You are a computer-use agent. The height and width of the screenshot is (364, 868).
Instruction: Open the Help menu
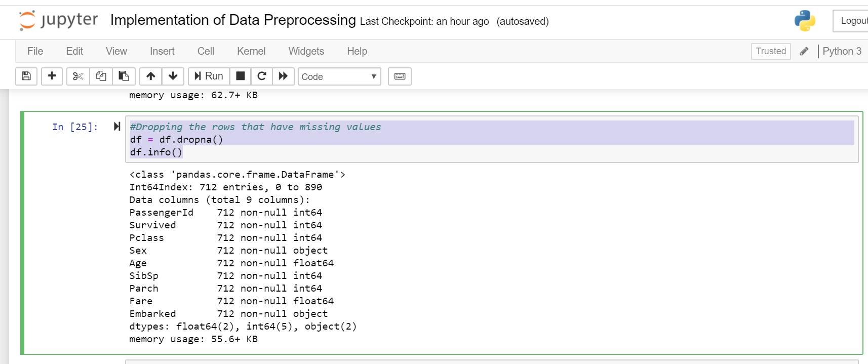point(357,51)
